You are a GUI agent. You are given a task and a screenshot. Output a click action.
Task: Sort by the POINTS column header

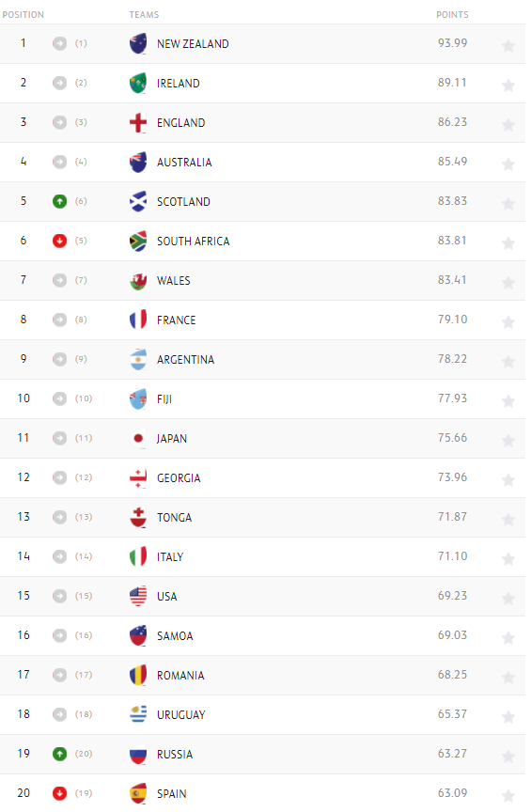coord(452,14)
